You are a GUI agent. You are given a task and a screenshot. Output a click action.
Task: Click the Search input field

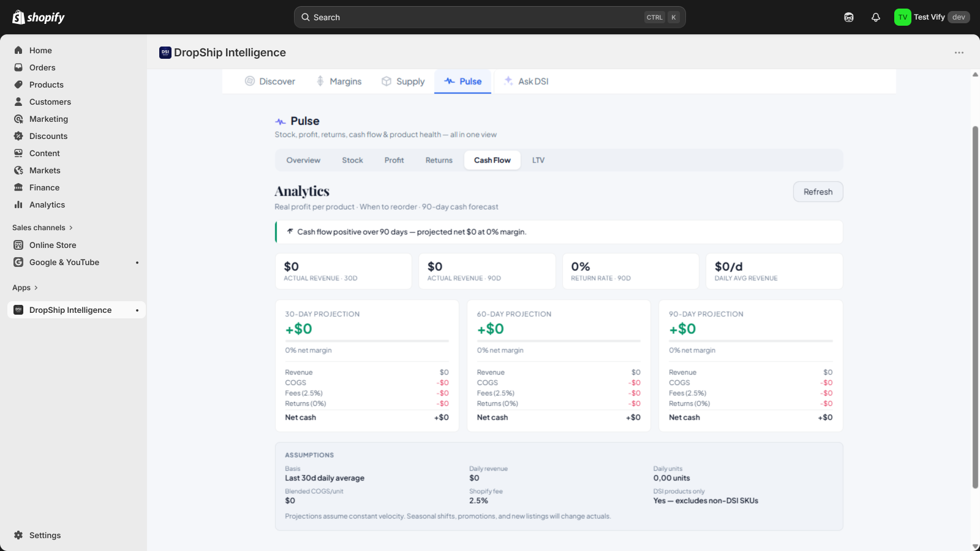(x=490, y=17)
